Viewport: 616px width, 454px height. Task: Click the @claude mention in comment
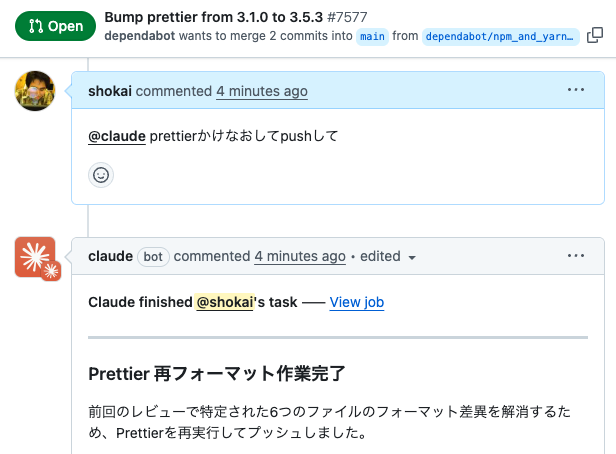click(116, 137)
